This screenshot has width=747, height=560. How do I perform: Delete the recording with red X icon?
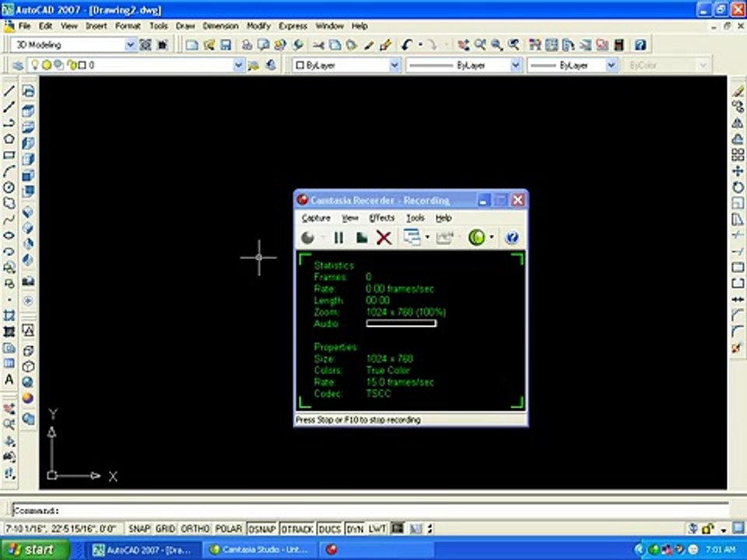pyautogui.click(x=384, y=237)
